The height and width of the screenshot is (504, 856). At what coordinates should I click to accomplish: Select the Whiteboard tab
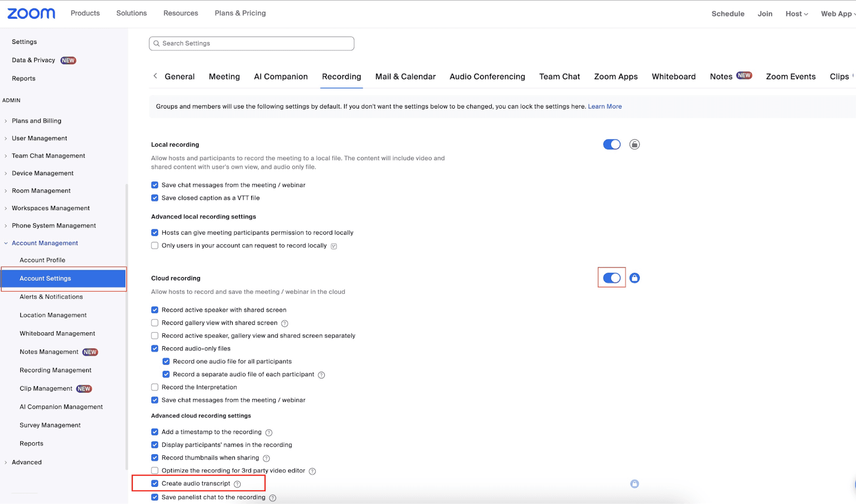674,77
